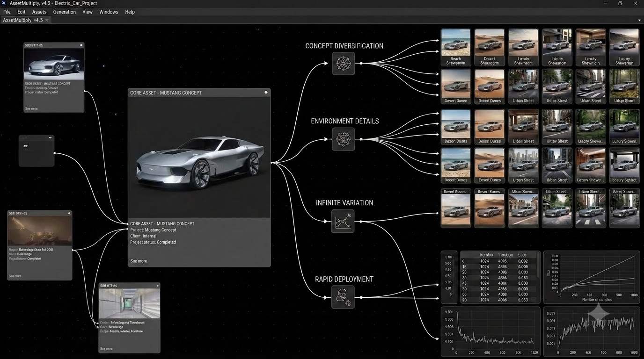
Task: Click the 'Project: Mustang Concept' text line
Action: (x=153, y=230)
